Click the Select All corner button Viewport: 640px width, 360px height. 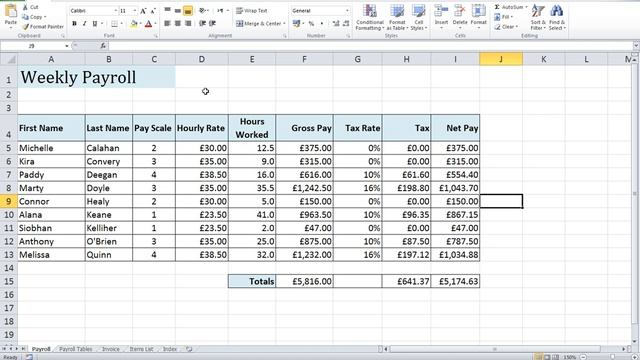(9, 59)
